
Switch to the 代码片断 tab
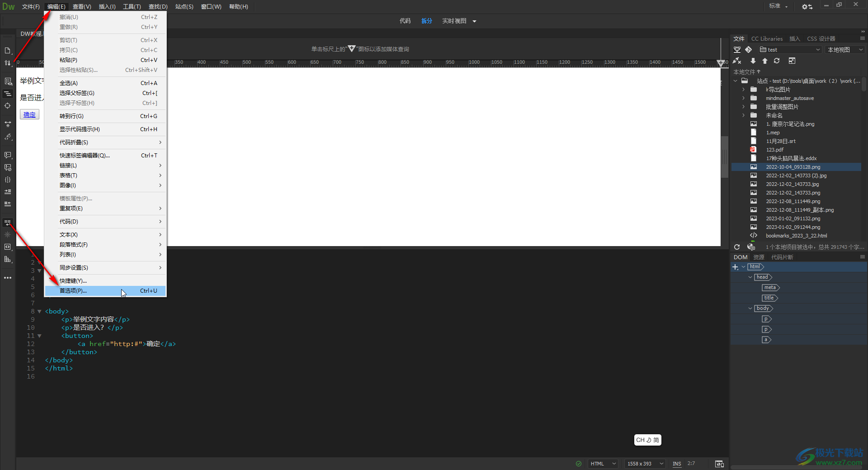[x=782, y=257]
